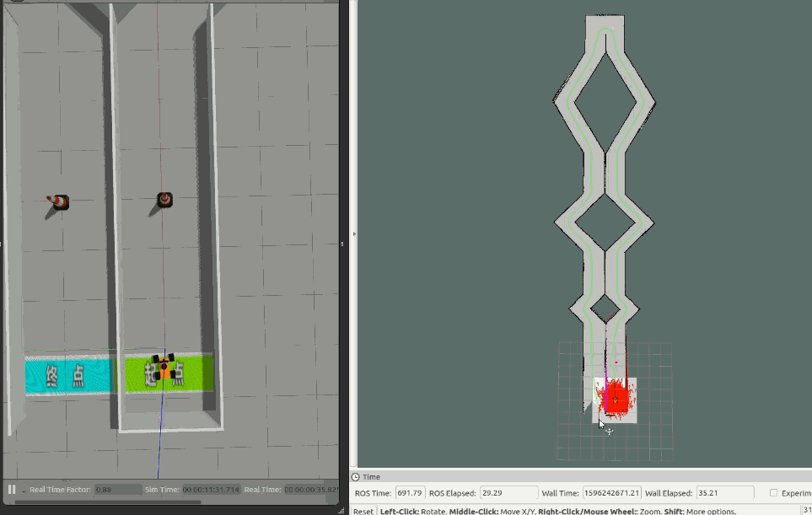Viewport: 812px width, 515px height.
Task: Toggle the Experimental checkbox
Action: [774, 493]
